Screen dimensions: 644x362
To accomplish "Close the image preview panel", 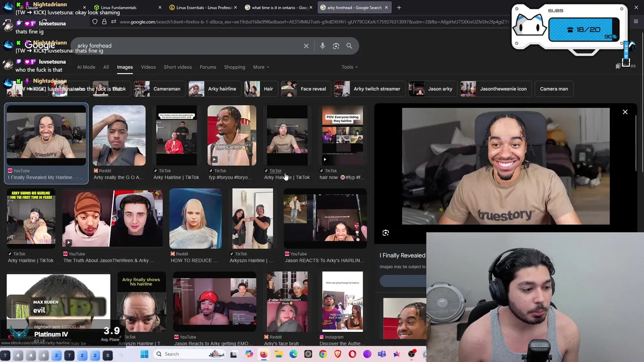I will coord(625,112).
